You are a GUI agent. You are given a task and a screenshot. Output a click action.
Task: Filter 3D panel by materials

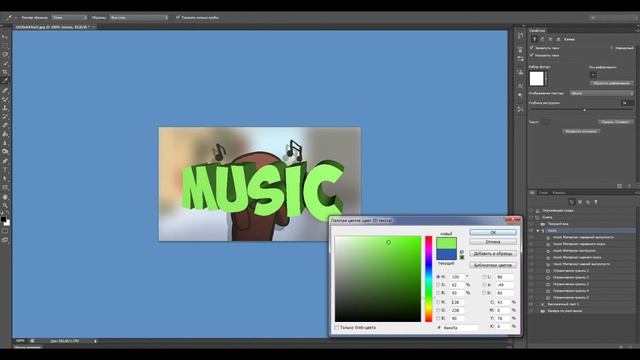click(x=588, y=202)
